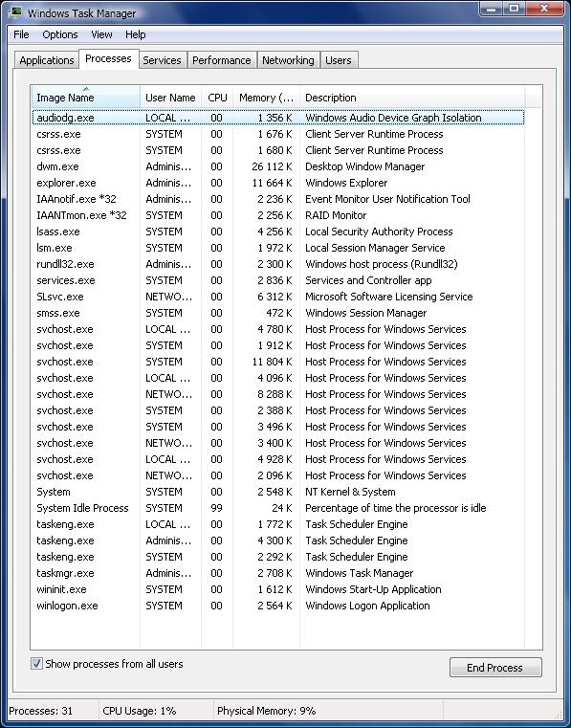571x728 pixels.
Task: Click the Processes: 31 status entry
Action: pos(41,711)
